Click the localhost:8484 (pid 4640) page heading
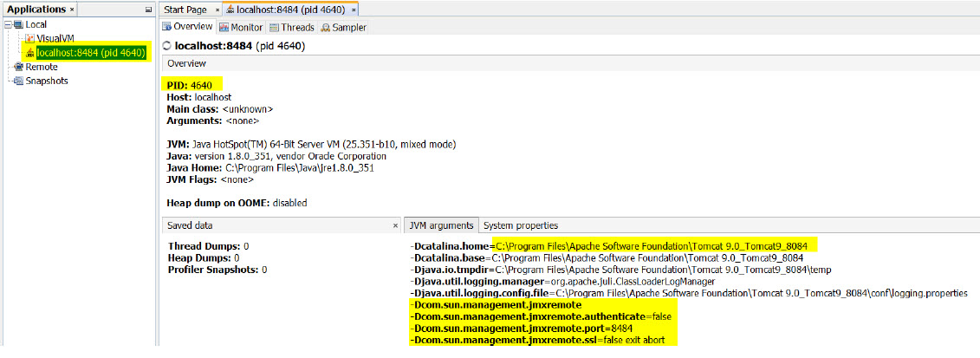This screenshot has height=358, width=980. pyautogui.click(x=239, y=46)
